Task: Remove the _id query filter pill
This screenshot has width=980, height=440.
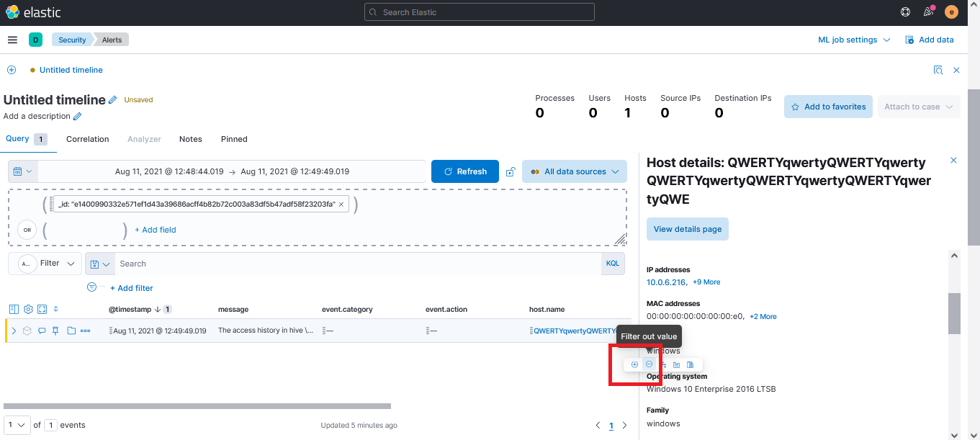Action: click(341, 205)
